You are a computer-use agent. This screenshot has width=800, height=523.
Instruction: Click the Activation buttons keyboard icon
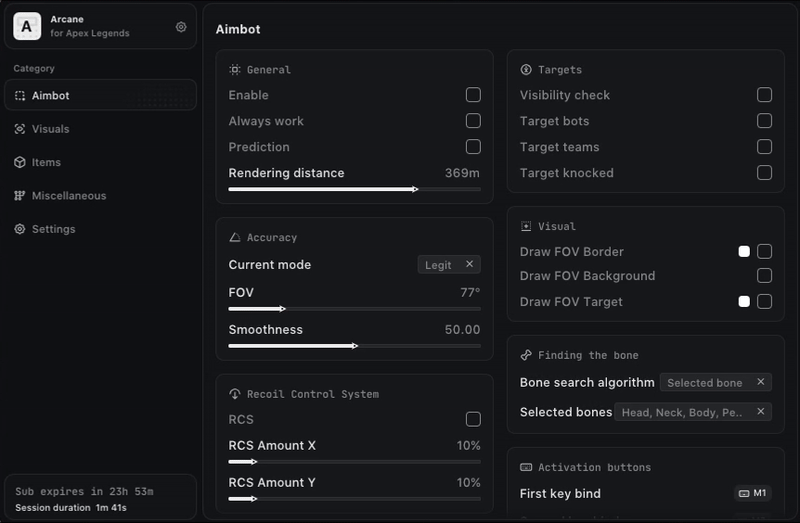[x=526, y=467]
